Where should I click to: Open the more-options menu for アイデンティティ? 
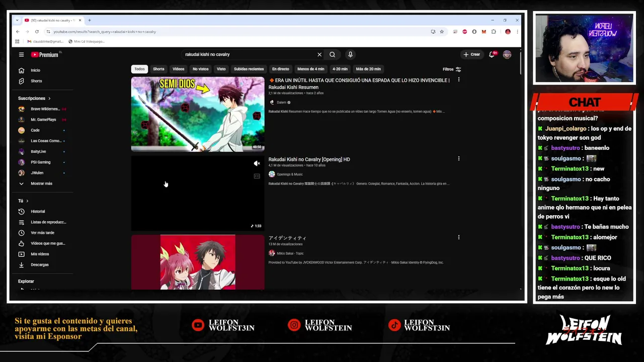tap(458, 237)
